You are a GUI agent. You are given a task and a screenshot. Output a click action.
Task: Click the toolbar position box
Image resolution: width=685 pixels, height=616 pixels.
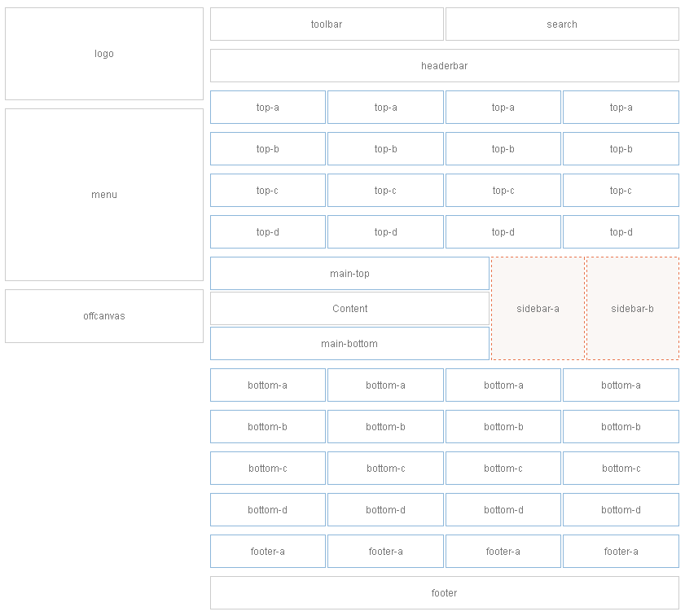pyautogui.click(x=327, y=24)
